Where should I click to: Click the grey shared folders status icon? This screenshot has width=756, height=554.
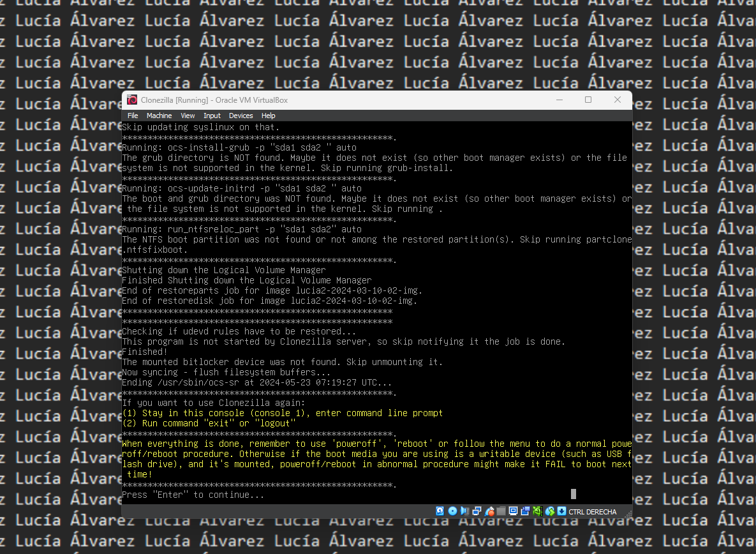(501, 511)
